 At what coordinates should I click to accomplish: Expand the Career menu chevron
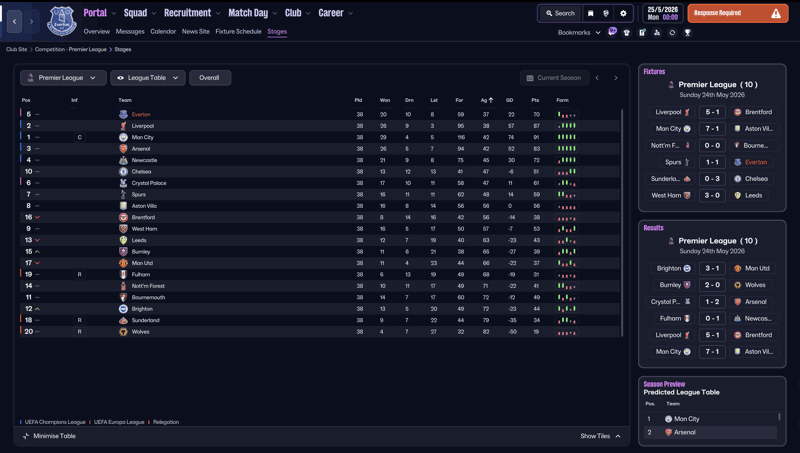(350, 13)
